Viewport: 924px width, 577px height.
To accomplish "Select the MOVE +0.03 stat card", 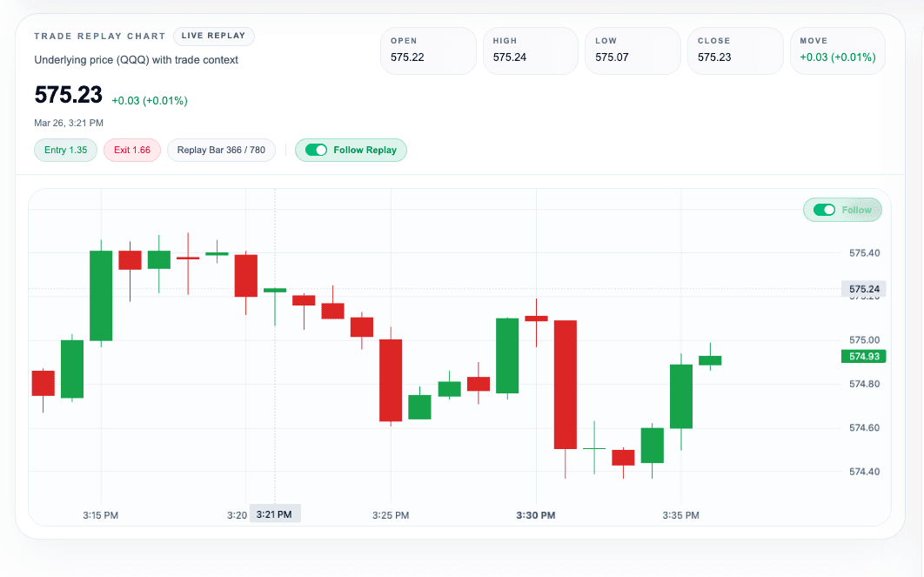I will pos(837,50).
